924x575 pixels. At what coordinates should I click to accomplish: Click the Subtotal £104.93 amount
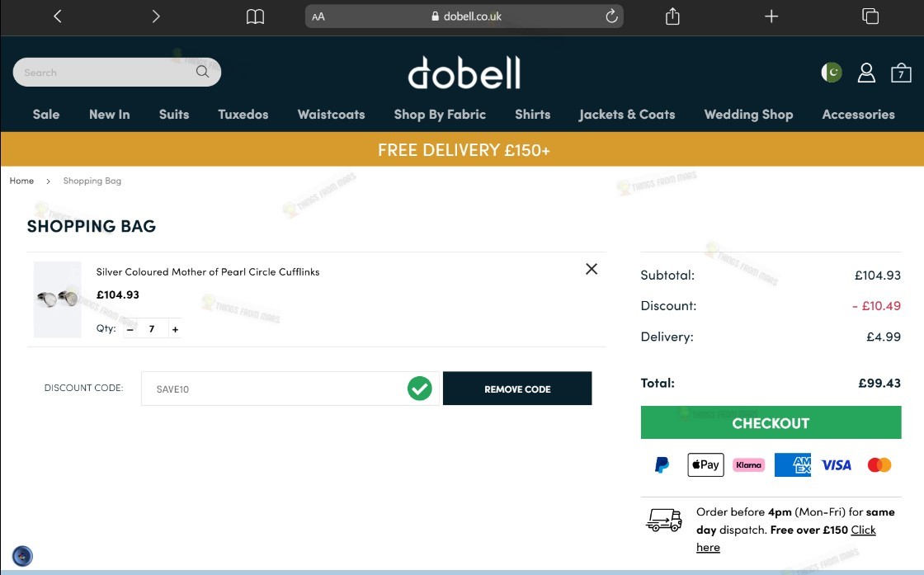(878, 276)
